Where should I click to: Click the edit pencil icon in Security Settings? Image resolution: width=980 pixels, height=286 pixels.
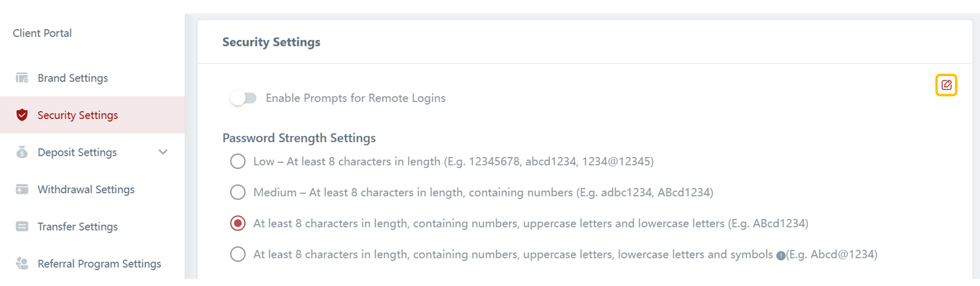coord(946,85)
